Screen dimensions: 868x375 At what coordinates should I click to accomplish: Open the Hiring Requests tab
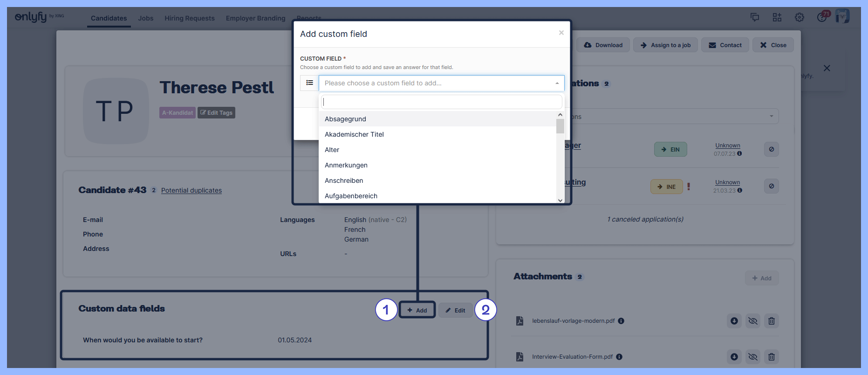click(189, 18)
